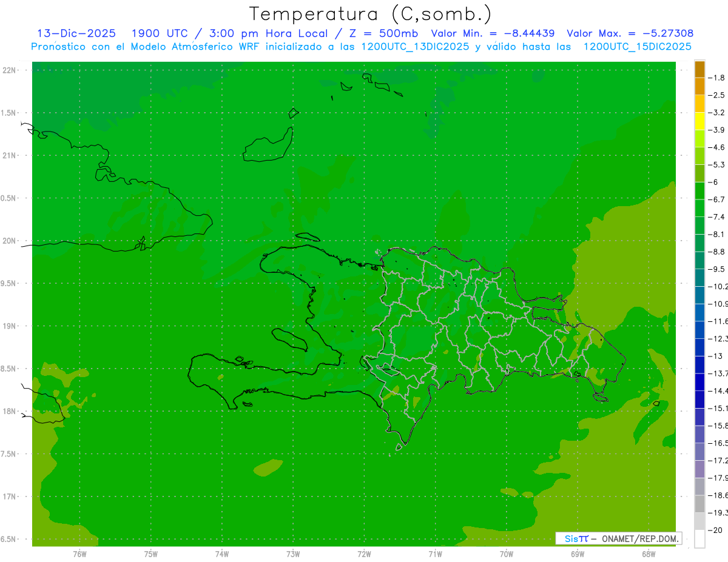Click the "1200UTC_15DIC2025" valid-until text

[x=638, y=46]
